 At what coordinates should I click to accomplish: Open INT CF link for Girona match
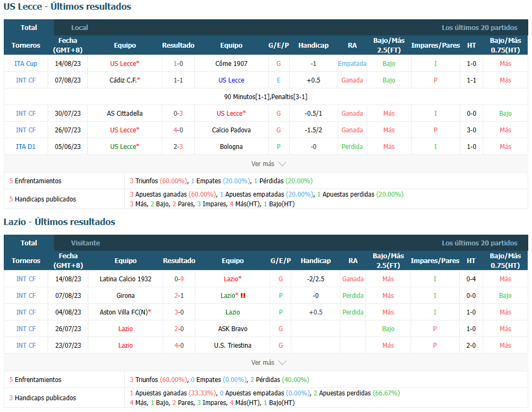(x=26, y=296)
